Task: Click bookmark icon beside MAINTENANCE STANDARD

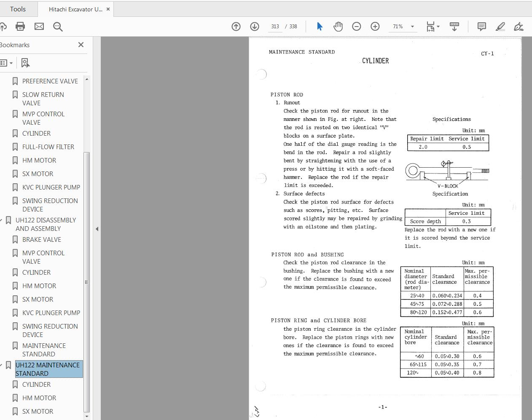Action: pyautogui.click(x=15, y=345)
